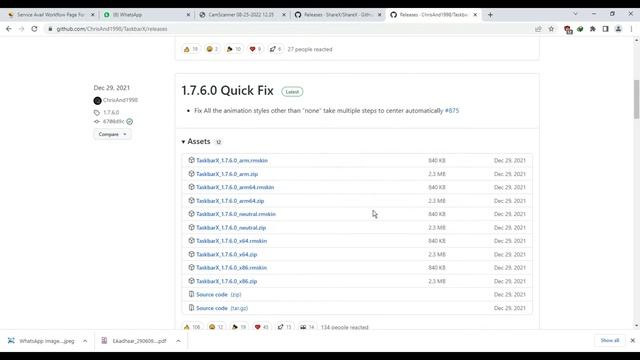The width and height of the screenshot is (640, 360).
Task: Open the Compare dropdown
Action: (x=112, y=134)
